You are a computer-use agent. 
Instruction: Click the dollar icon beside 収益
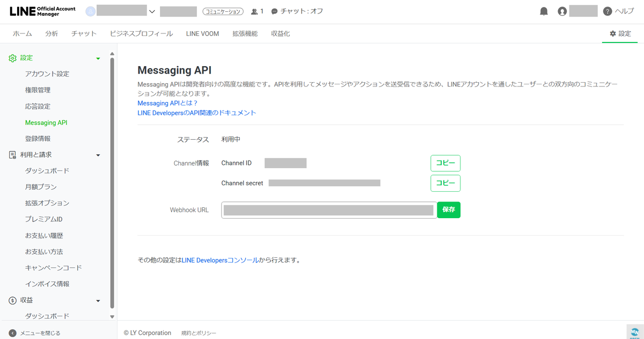13,300
